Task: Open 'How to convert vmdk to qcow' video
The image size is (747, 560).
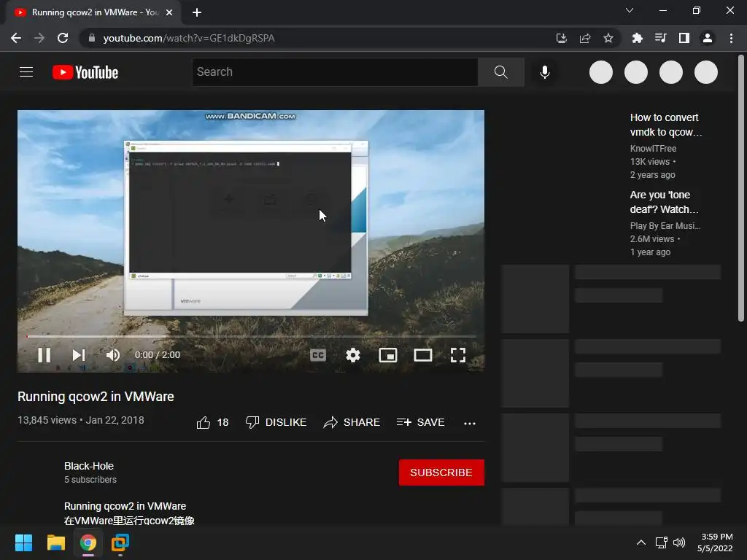Action: 665,125
